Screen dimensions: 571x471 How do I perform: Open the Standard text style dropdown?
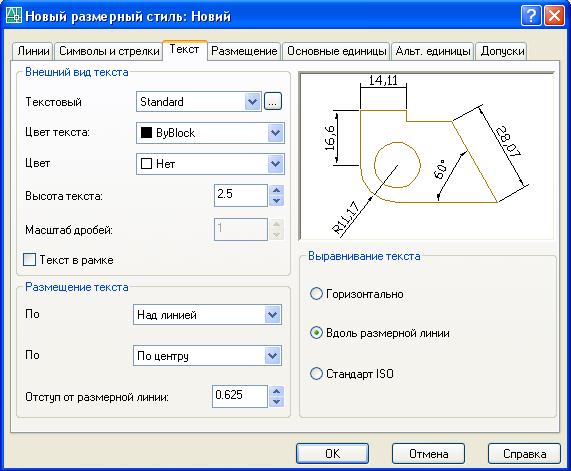pos(252,102)
